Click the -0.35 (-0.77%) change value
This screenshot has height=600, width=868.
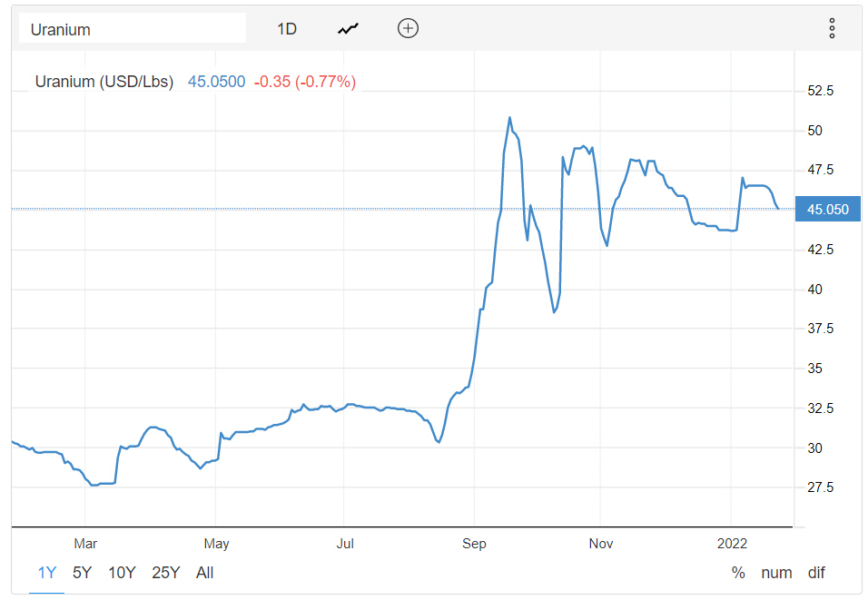305,82
